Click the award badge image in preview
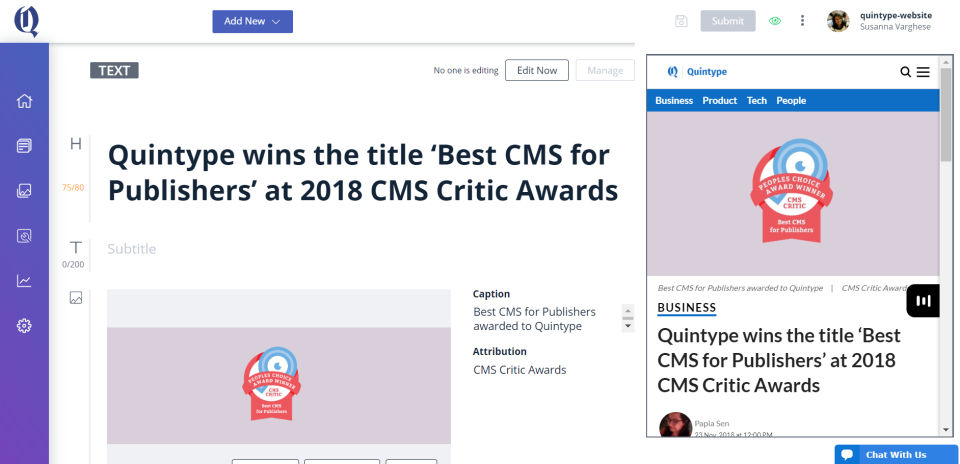This screenshot has height=464, width=960. (792, 190)
